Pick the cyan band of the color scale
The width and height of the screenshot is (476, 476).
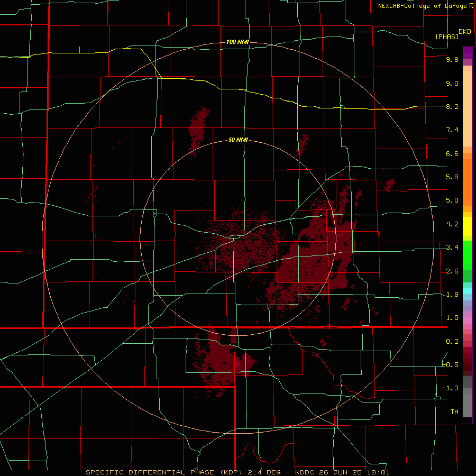[x=467, y=291]
